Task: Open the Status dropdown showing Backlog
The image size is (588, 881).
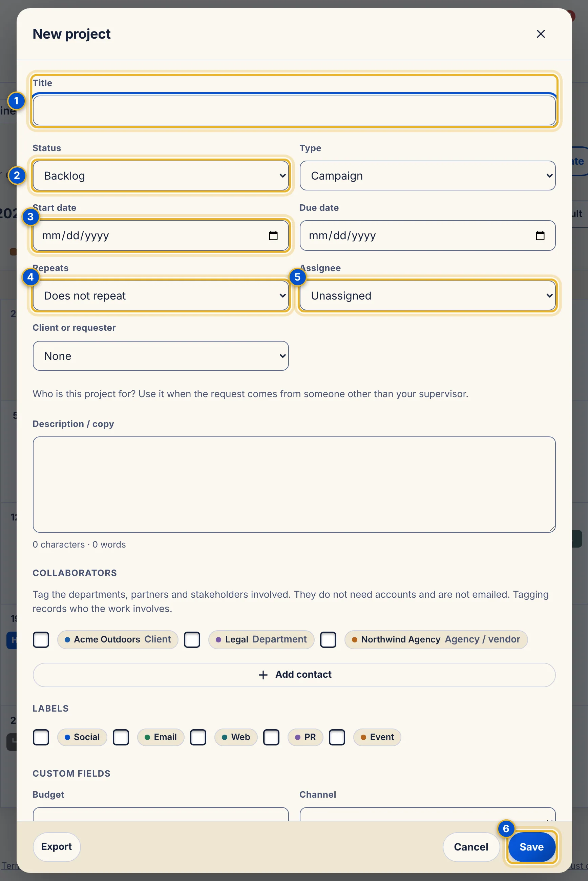Action: pyautogui.click(x=161, y=176)
